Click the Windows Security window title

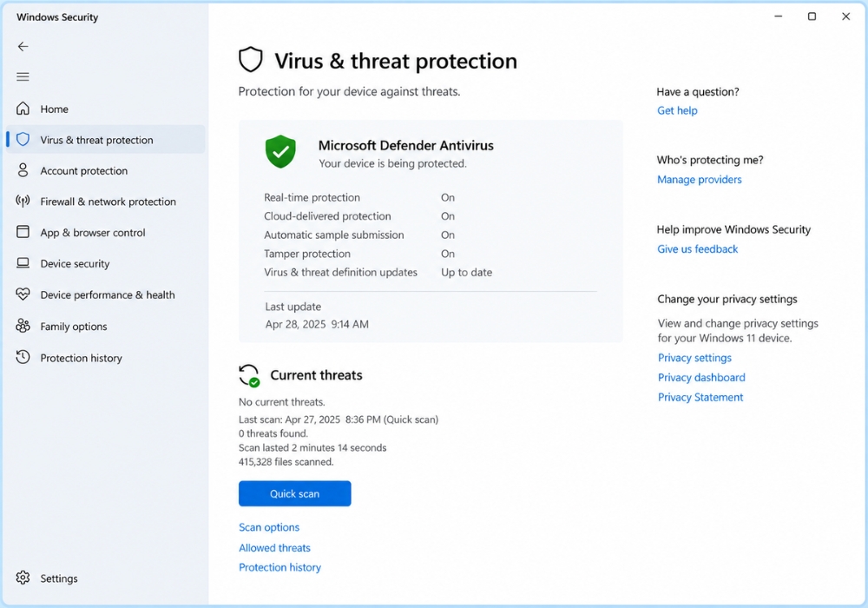[x=57, y=17]
